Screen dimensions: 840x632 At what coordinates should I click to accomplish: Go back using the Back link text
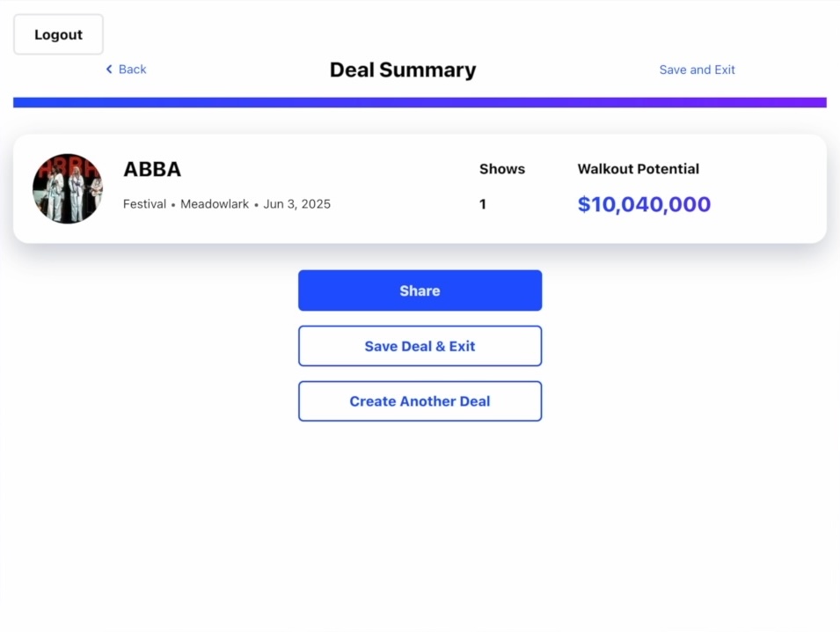132,70
